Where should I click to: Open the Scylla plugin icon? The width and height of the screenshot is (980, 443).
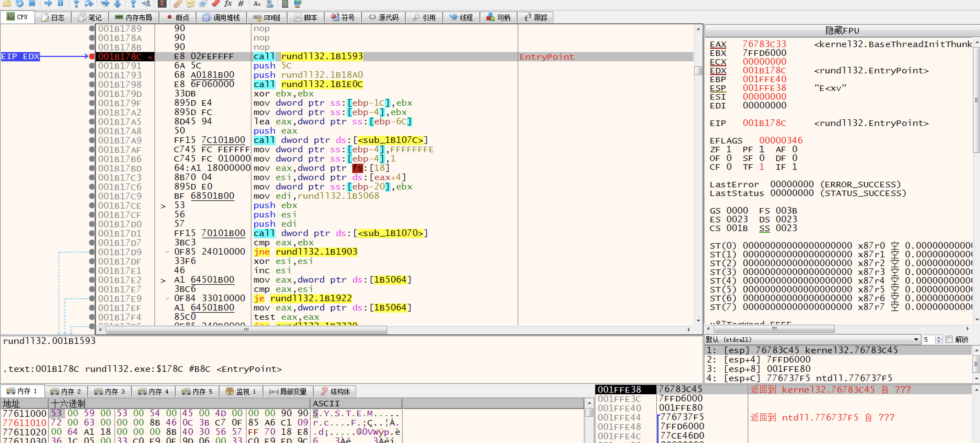click(162, 3)
